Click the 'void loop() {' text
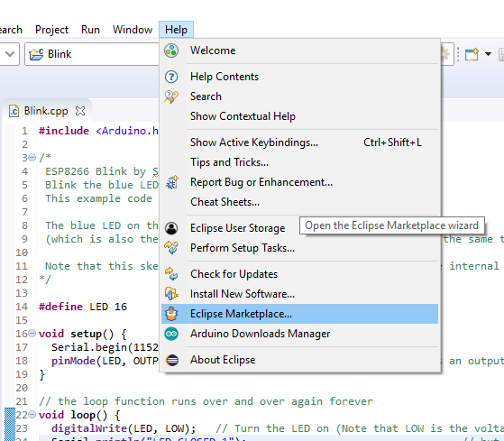Viewport: 504px width, 441px height. 79,415
